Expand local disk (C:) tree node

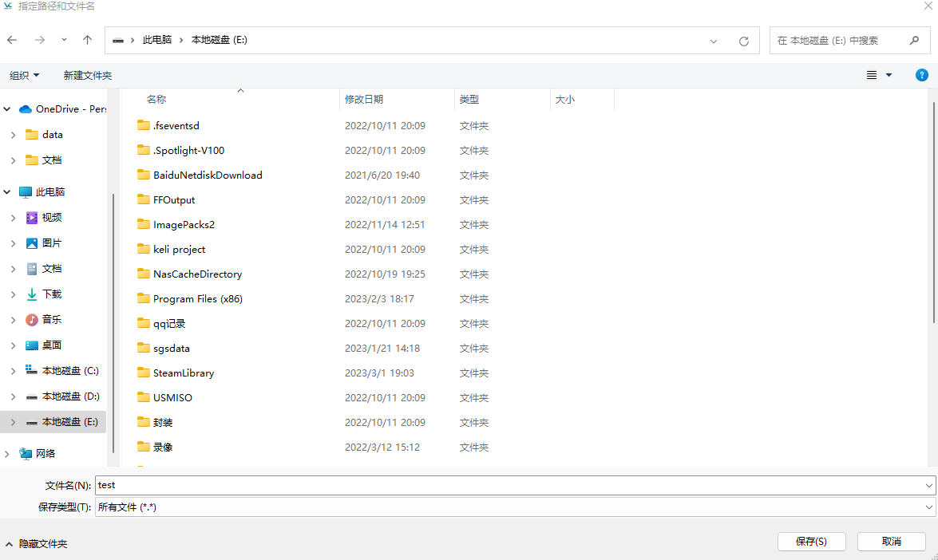tap(13, 371)
